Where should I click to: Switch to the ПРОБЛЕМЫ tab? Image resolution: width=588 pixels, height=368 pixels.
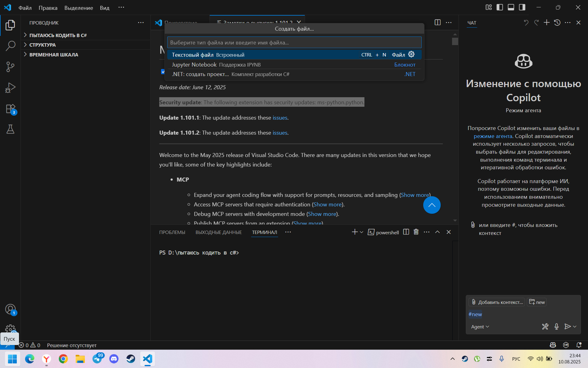click(172, 232)
